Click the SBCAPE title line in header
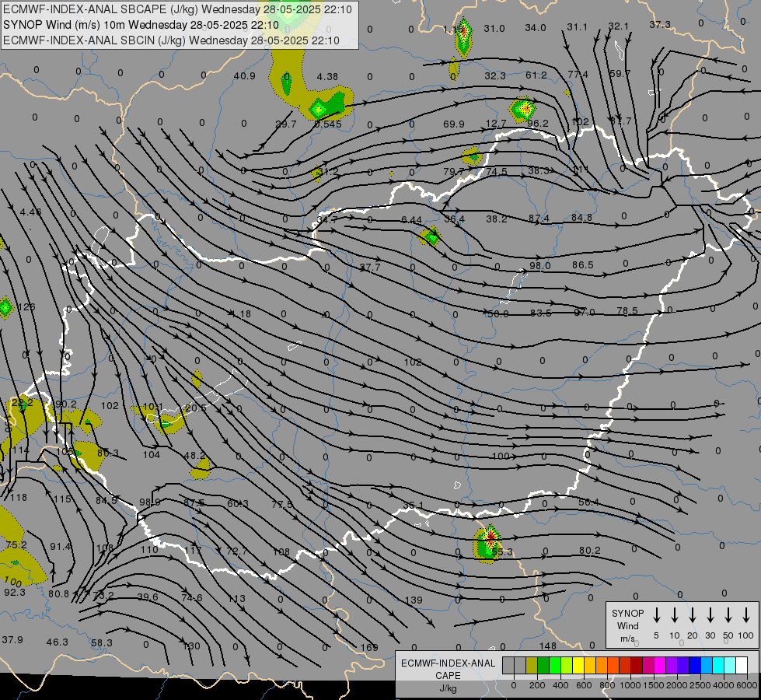Screen dimensions: 761x700 click(x=177, y=9)
